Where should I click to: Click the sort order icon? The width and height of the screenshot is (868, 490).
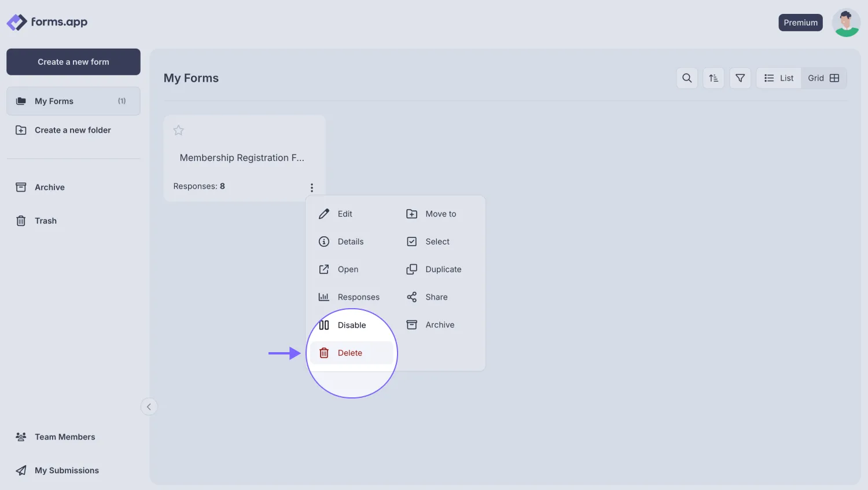coord(713,78)
